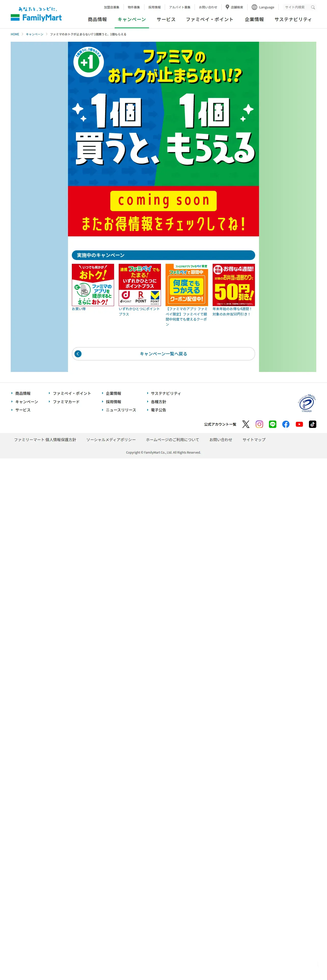Viewport: 327px width, 980px height.
Task: Click footer 採用情報 link
Action: pos(113,402)
